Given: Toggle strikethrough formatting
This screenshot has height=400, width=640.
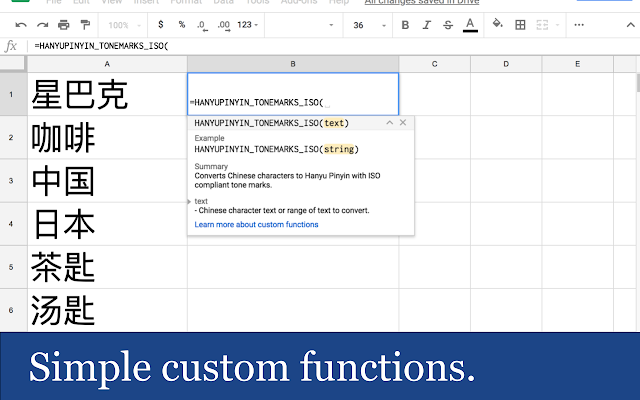Looking at the screenshot, I should pos(448,25).
